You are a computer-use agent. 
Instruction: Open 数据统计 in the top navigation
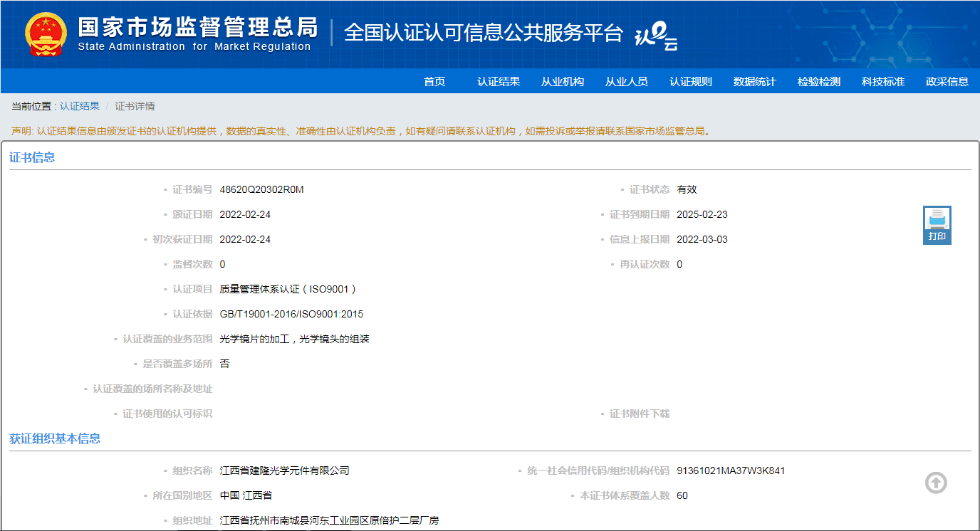755,82
